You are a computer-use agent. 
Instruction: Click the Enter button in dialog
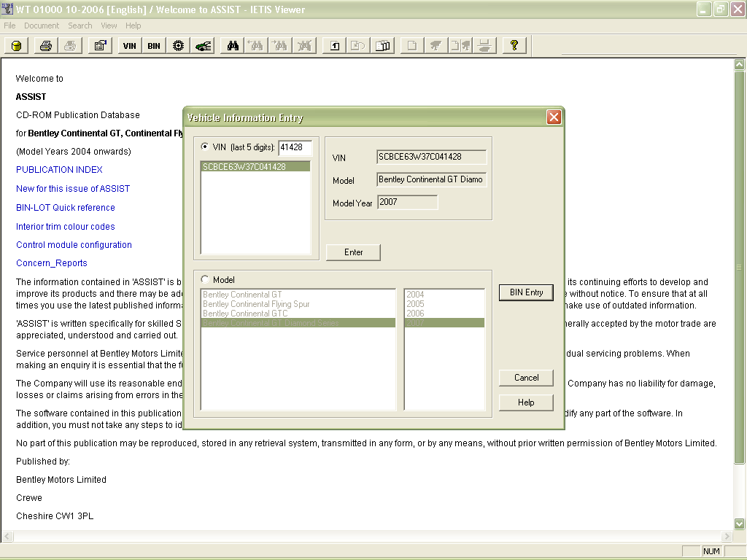point(353,252)
